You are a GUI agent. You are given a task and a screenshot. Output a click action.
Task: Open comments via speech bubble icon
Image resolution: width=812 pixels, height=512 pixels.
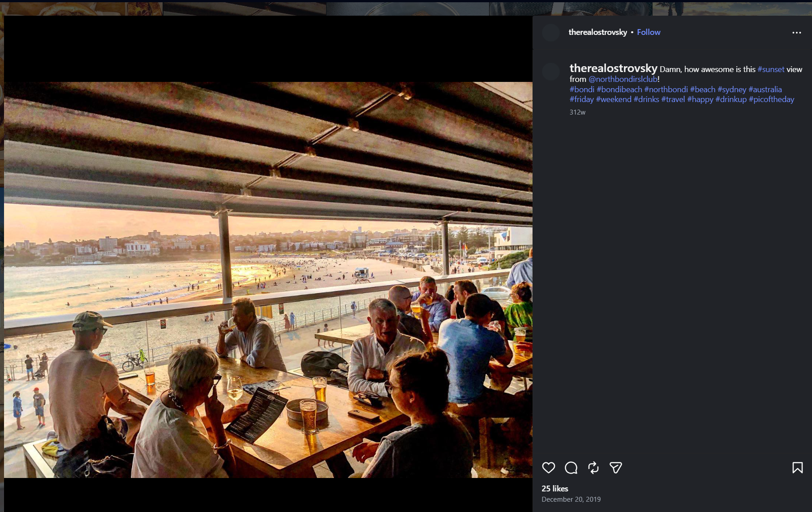(x=571, y=468)
